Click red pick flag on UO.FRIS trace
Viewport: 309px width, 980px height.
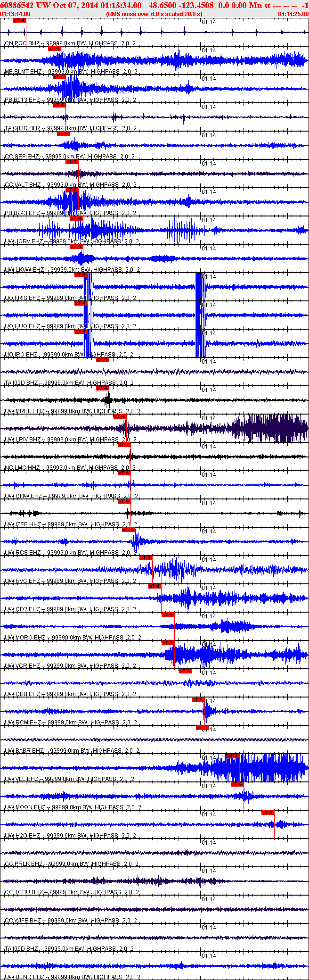81,275
